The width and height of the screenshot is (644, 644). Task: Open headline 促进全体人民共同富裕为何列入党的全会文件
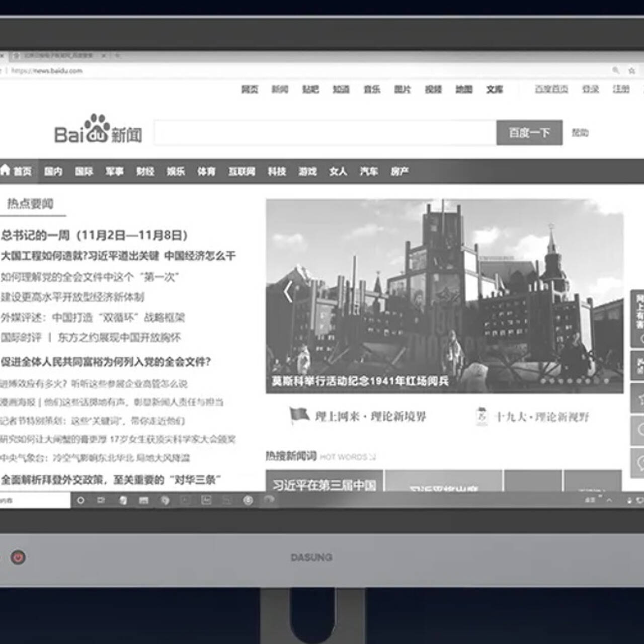(x=106, y=362)
